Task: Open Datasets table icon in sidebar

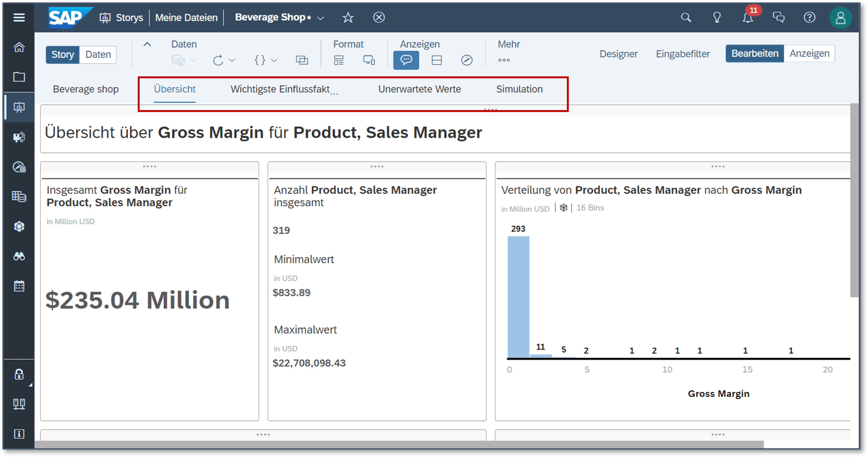Action: click(x=19, y=196)
